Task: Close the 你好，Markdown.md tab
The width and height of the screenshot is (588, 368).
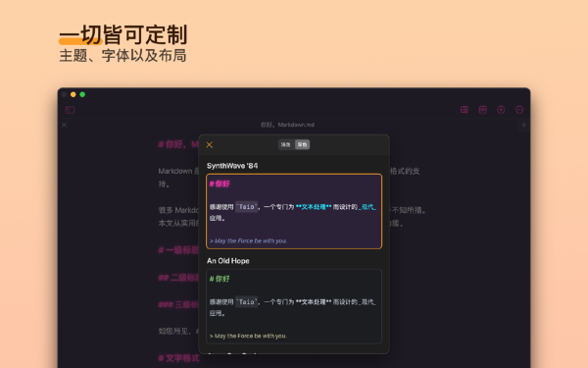Action: 64,125
